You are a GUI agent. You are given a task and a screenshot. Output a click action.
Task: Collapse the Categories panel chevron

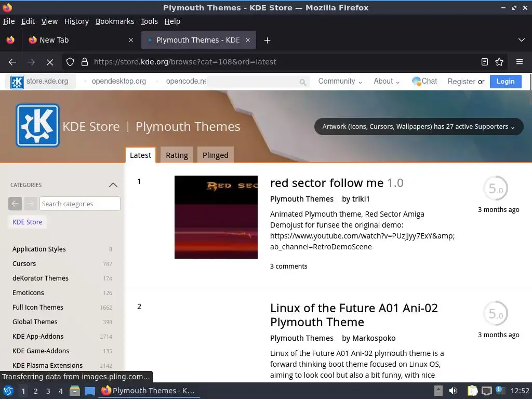pyautogui.click(x=113, y=185)
